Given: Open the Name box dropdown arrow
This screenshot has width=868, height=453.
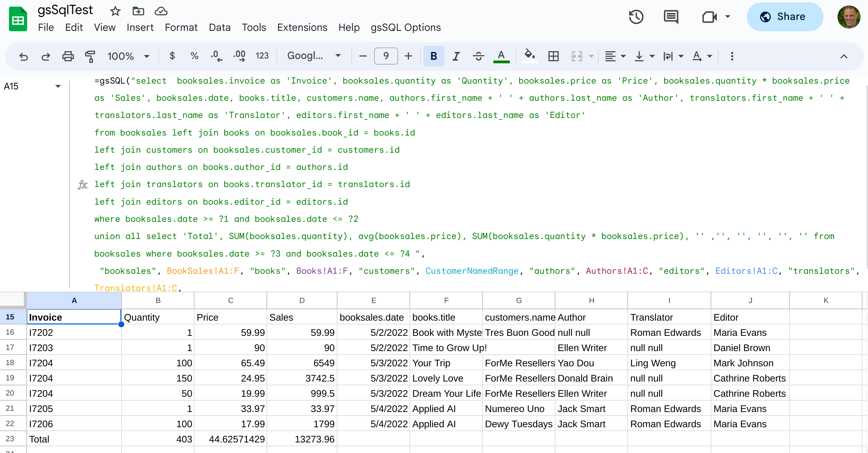Looking at the screenshot, I should point(58,86).
